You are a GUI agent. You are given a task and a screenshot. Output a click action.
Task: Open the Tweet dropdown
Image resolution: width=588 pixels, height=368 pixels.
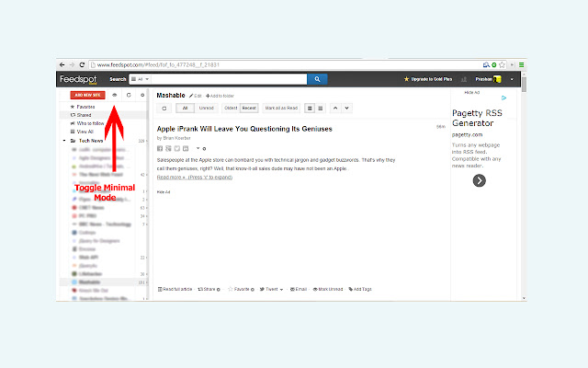point(272,289)
